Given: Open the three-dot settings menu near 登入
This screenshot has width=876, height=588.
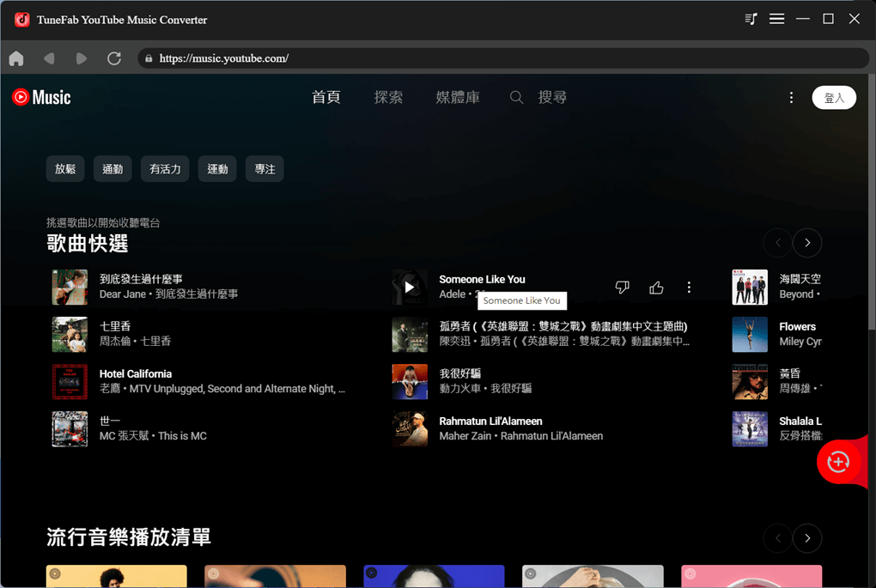Looking at the screenshot, I should (x=791, y=98).
